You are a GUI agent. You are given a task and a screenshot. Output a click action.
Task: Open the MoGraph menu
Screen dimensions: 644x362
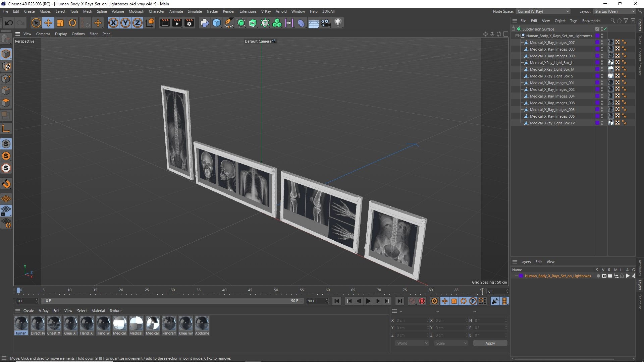click(136, 11)
